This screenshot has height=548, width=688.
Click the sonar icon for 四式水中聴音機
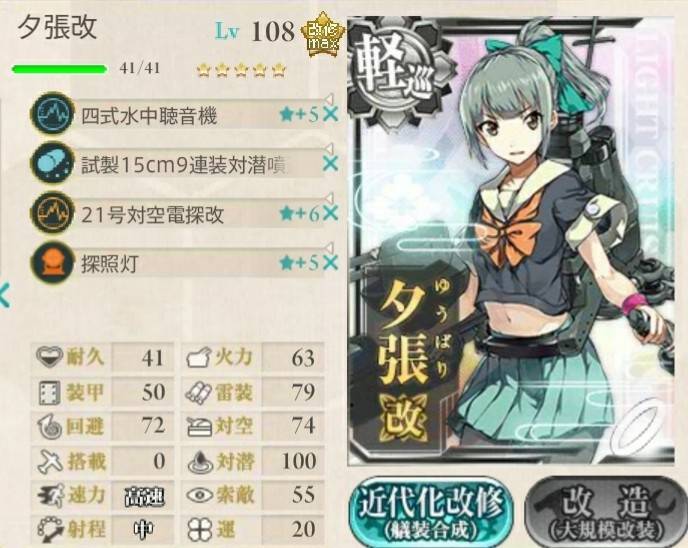click(x=52, y=114)
